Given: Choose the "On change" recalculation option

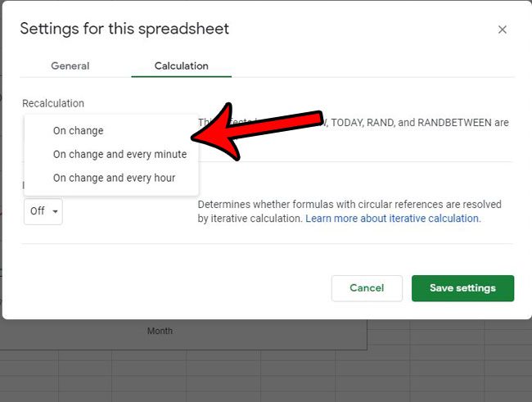Looking at the screenshot, I should pyautogui.click(x=79, y=130).
